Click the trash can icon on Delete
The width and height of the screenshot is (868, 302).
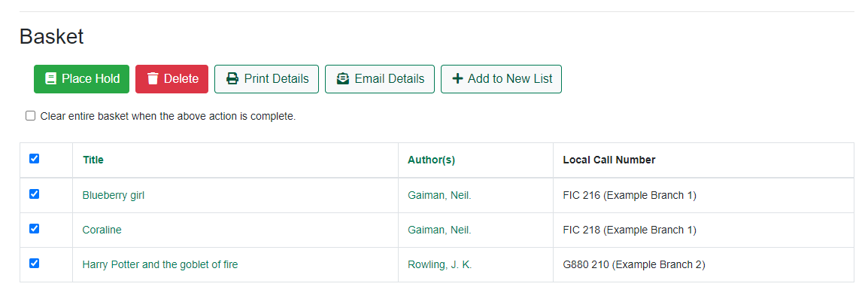[x=153, y=79]
